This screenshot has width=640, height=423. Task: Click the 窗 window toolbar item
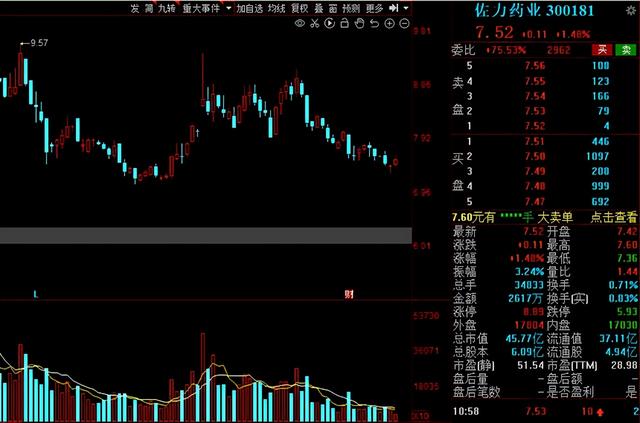coord(333,8)
